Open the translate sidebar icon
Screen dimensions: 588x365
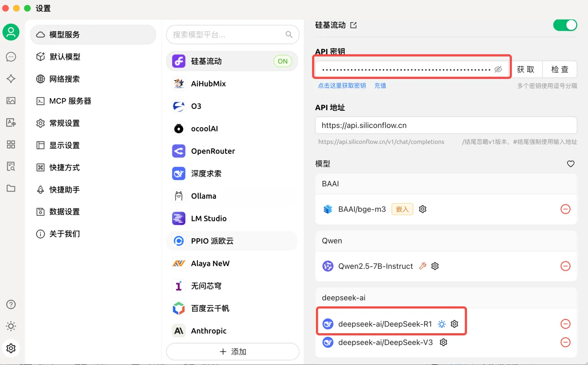pyautogui.click(x=11, y=123)
